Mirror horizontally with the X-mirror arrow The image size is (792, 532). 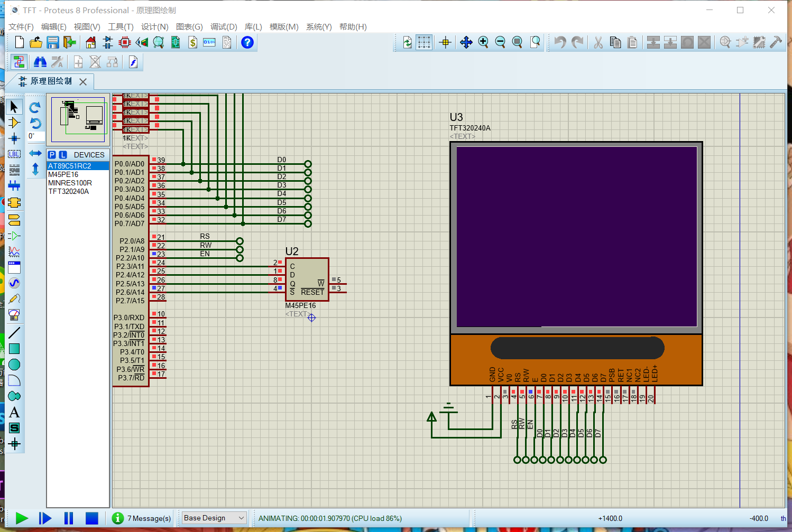point(35,153)
